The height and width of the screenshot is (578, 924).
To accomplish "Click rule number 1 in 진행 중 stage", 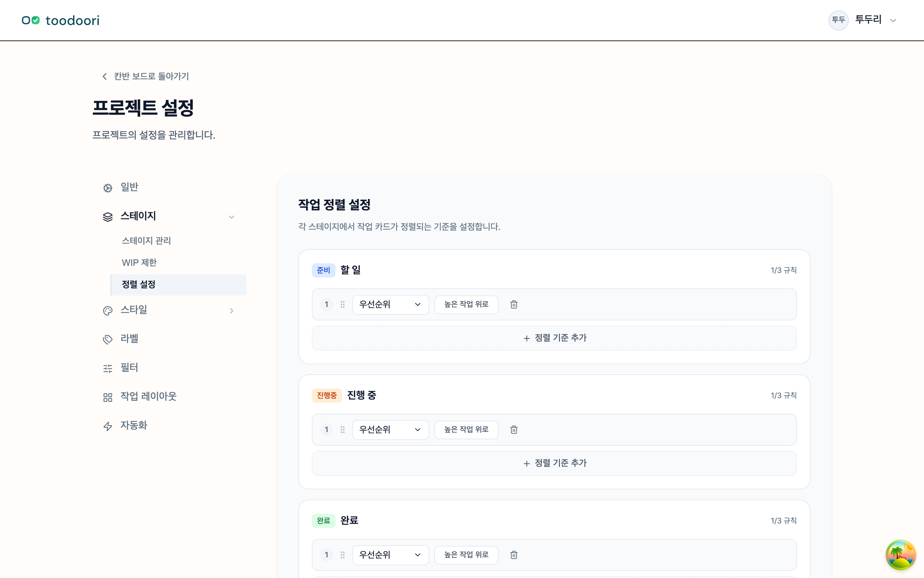I will point(327,430).
